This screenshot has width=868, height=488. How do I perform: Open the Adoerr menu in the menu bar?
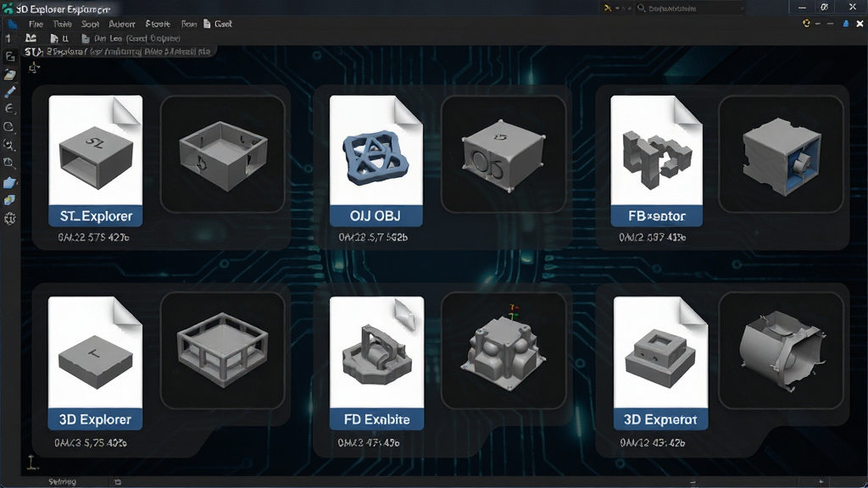click(122, 24)
